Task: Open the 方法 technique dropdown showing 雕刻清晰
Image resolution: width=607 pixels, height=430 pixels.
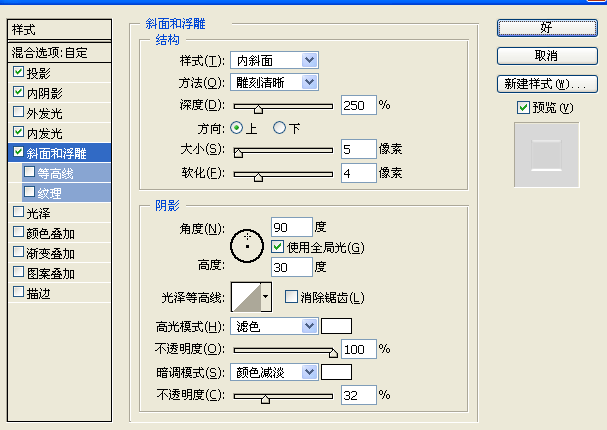Action: point(274,82)
